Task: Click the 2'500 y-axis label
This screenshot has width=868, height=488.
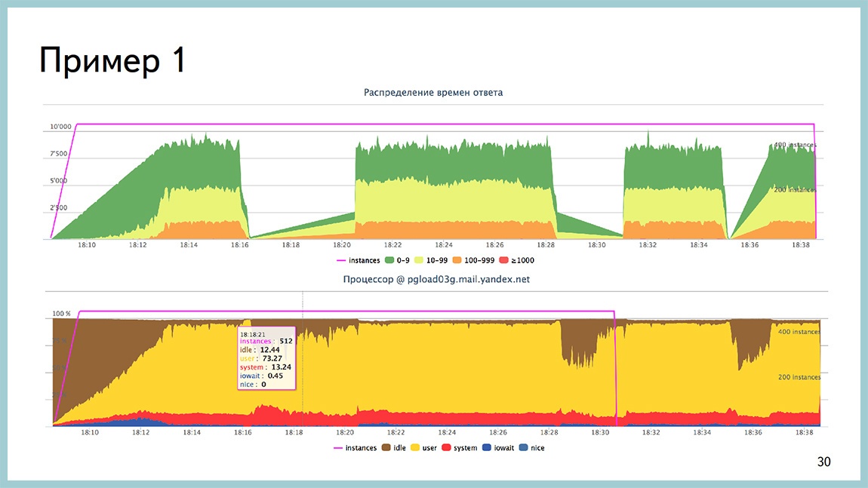Action: point(59,208)
